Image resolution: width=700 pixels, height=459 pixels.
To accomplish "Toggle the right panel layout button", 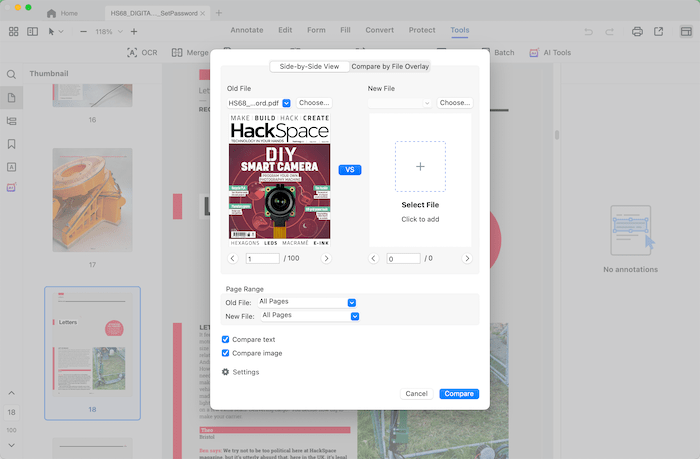I will pos(686,31).
